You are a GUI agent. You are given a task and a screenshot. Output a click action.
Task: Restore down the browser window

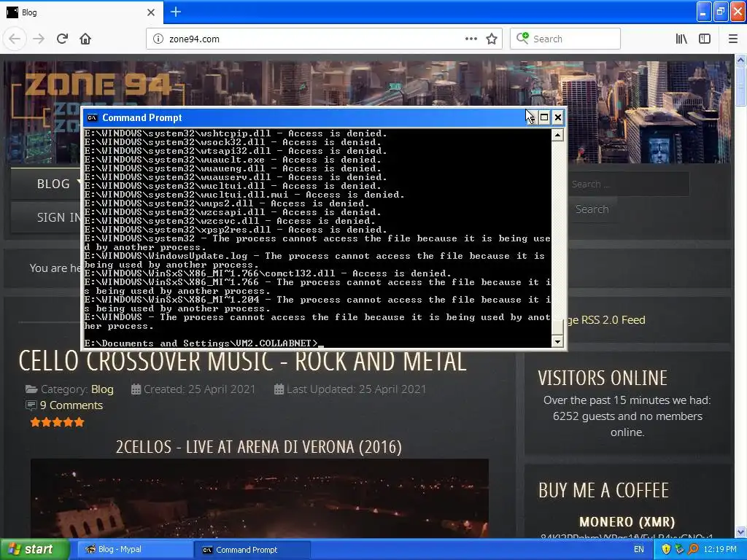[x=721, y=12]
